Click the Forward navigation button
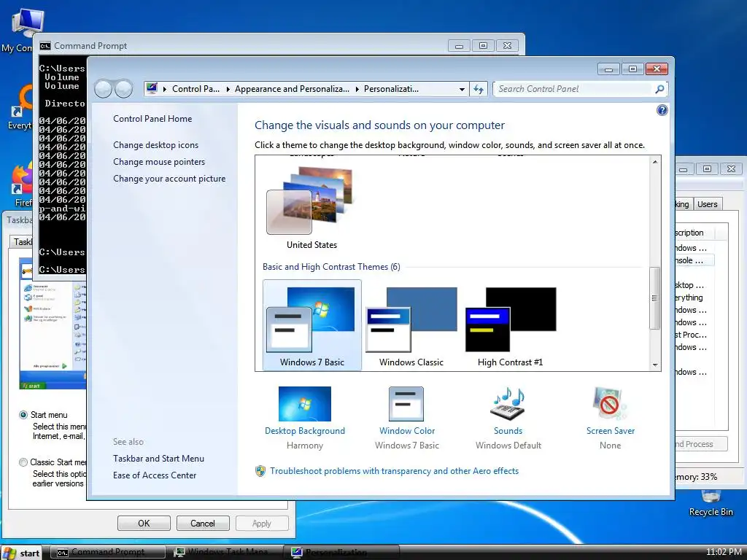Screen dimensions: 747x560 click(124, 88)
